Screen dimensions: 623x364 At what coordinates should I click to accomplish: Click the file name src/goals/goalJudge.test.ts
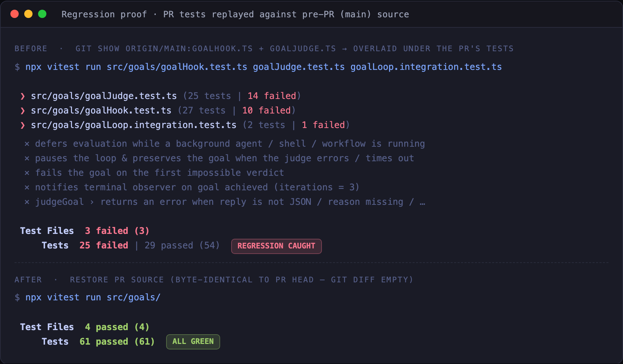(104, 96)
